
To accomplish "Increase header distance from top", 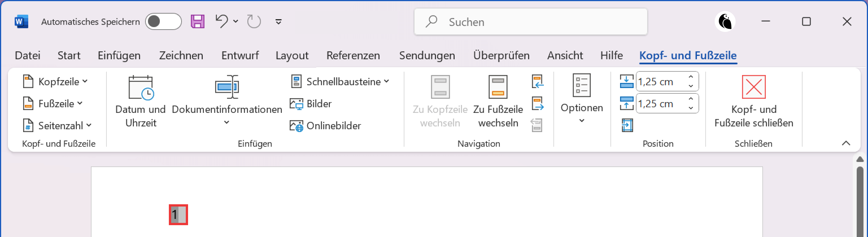I will [x=691, y=77].
